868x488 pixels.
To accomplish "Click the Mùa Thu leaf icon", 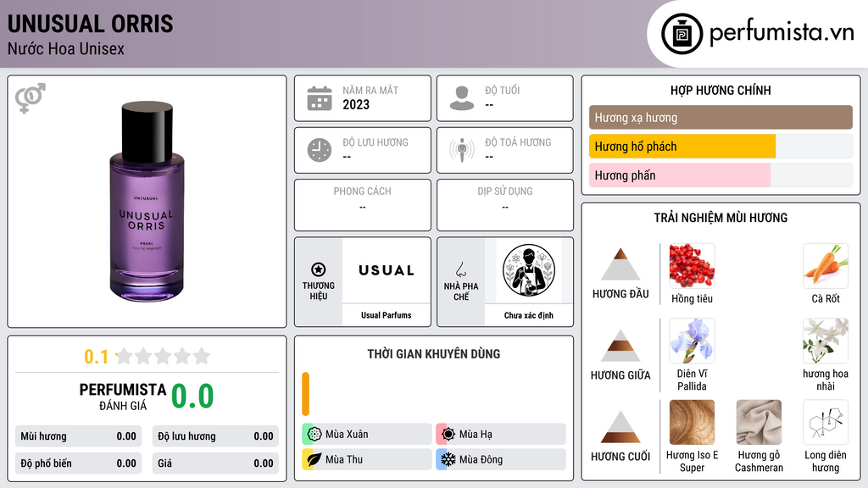I will pyautogui.click(x=314, y=459).
